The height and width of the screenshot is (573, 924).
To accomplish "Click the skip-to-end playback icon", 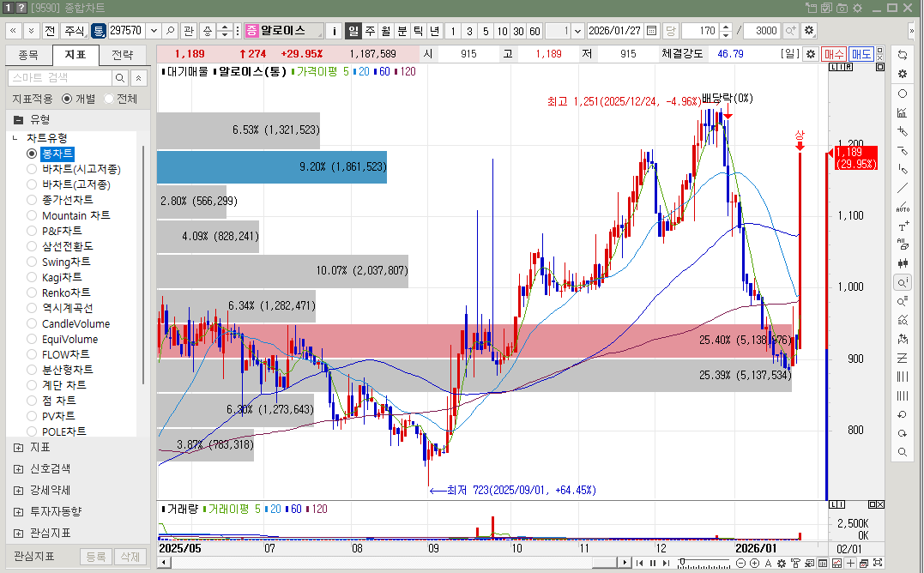I will pos(666,563).
